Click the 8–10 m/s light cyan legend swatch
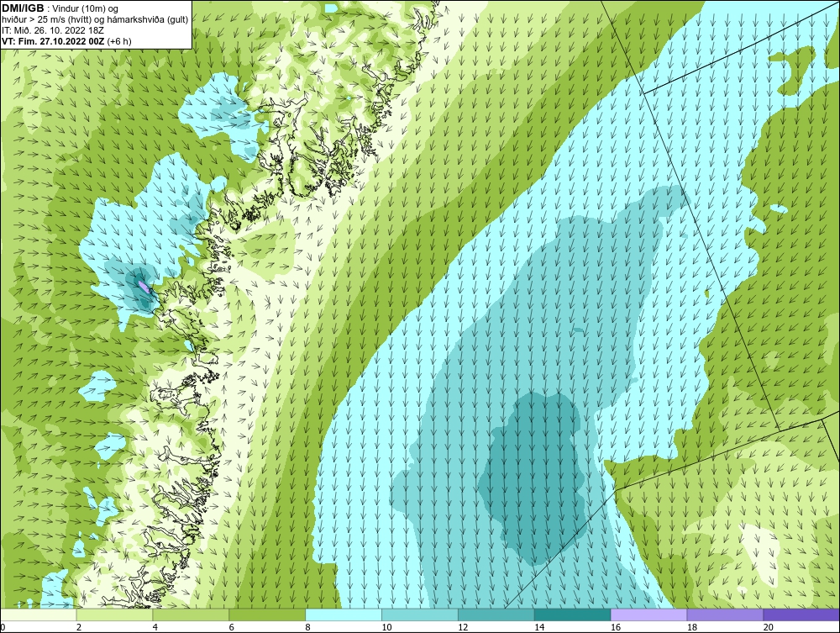This screenshot has width=840, height=633. pyautogui.click(x=344, y=615)
